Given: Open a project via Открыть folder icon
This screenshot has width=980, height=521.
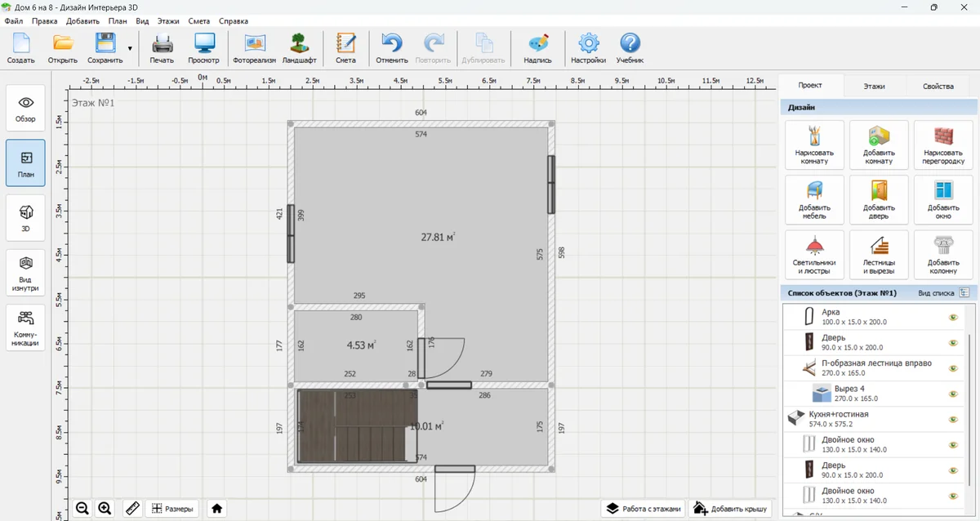Looking at the screenshot, I should click(x=63, y=49).
